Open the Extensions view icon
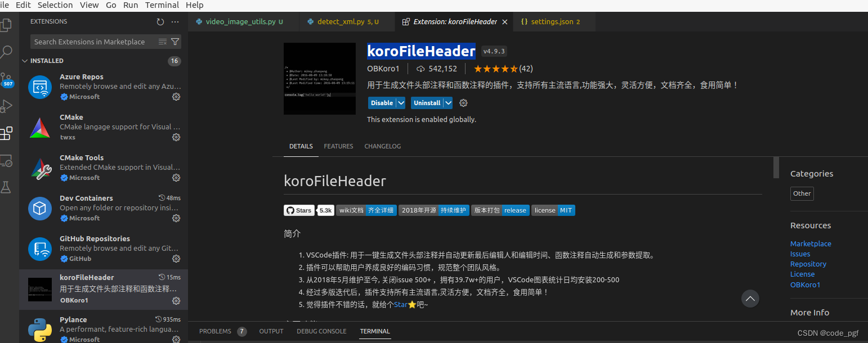This screenshot has width=868, height=343. pyautogui.click(x=6, y=133)
